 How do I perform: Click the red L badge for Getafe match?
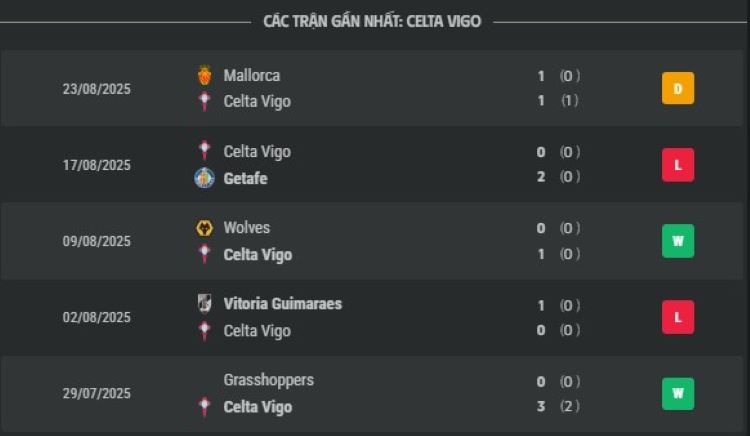pos(678,165)
